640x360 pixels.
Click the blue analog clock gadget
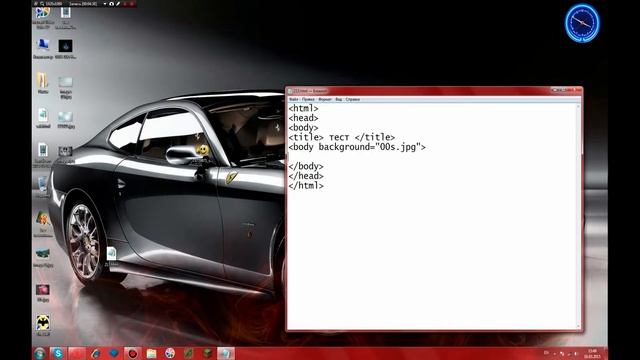582,23
